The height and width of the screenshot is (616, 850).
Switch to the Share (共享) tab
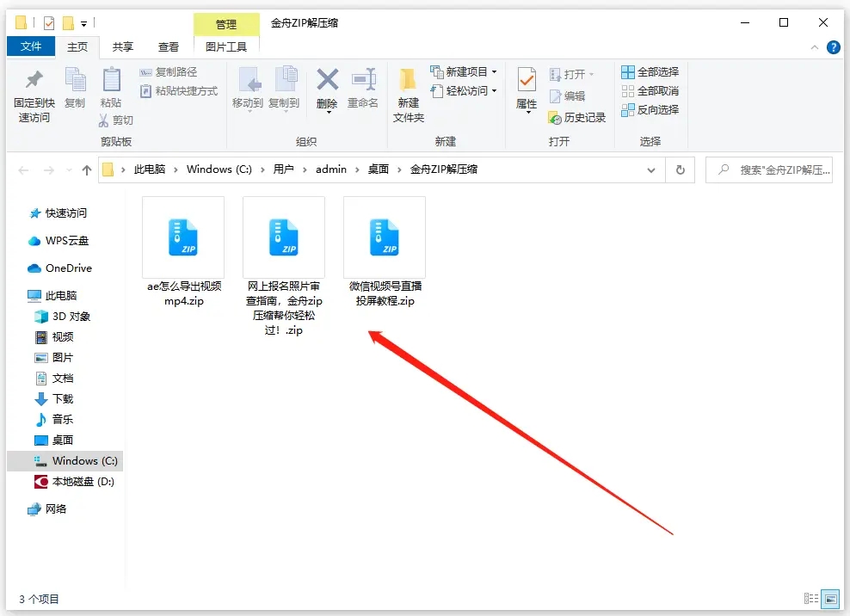click(122, 47)
